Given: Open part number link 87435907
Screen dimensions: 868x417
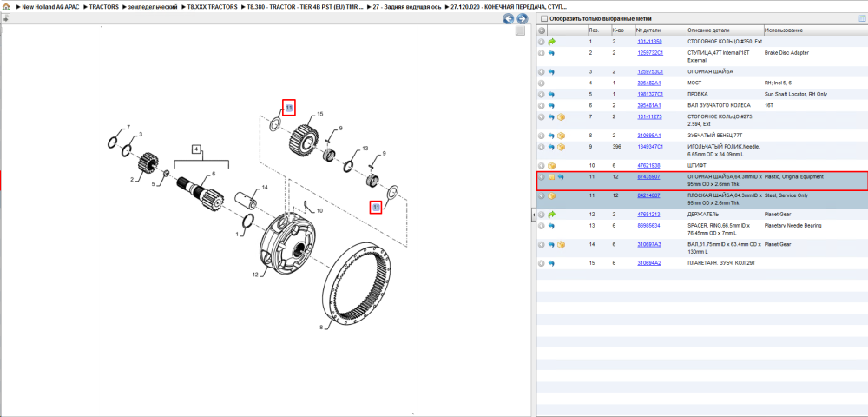Looking at the screenshot, I should coord(648,177).
